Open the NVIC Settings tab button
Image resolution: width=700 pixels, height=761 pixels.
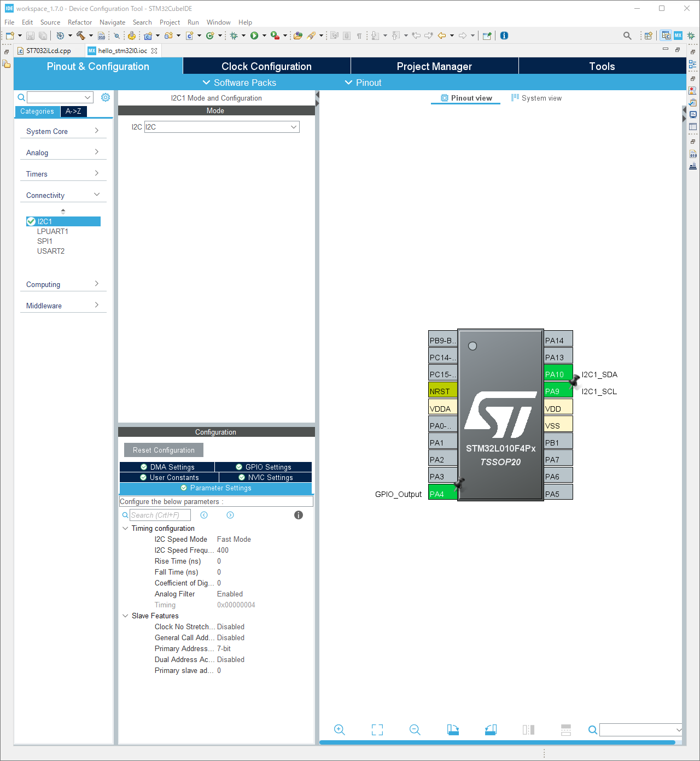[265, 477]
